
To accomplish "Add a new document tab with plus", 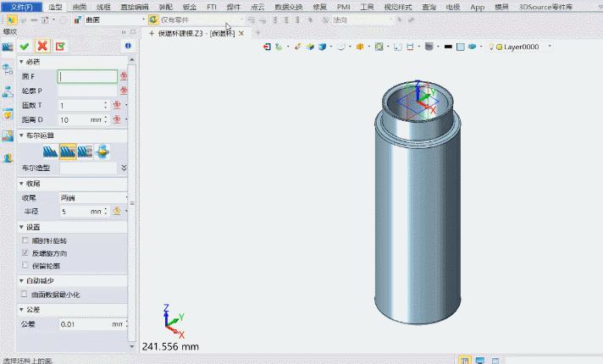I will pyautogui.click(x=258, y=33).
